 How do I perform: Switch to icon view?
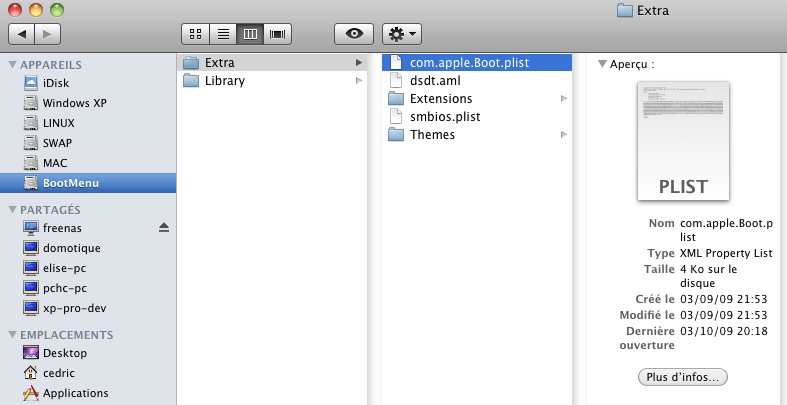point(195,34)
